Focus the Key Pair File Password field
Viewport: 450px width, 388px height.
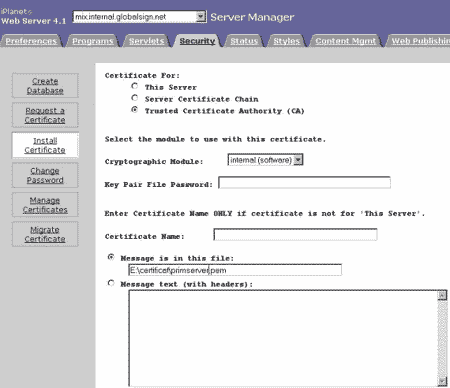304,183
